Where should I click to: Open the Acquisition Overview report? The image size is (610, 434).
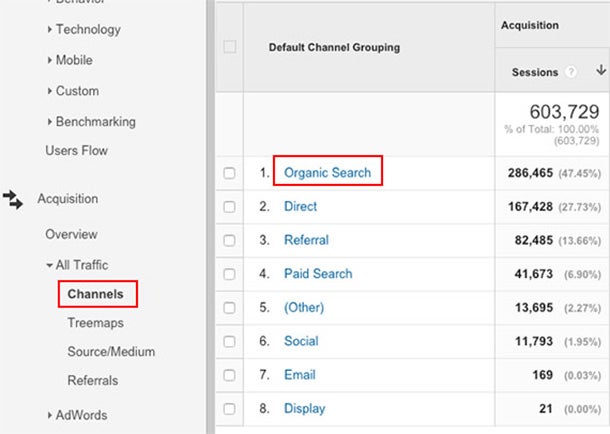tap(71, 234)
